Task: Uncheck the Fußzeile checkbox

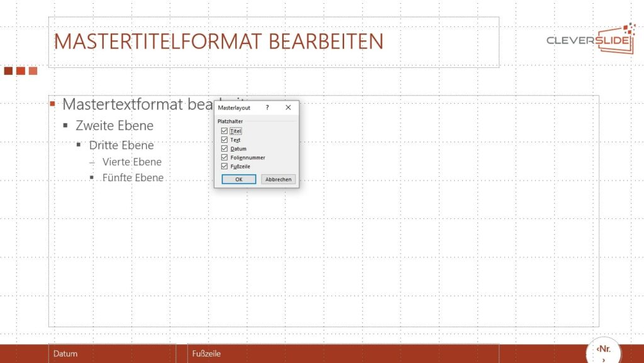Action: tap(225, 166)
